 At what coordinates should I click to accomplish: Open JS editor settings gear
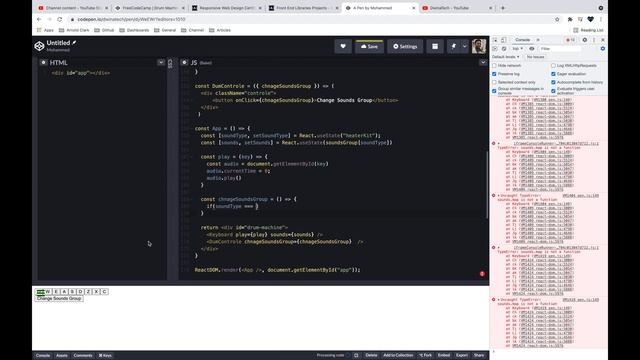coord(184,62)
